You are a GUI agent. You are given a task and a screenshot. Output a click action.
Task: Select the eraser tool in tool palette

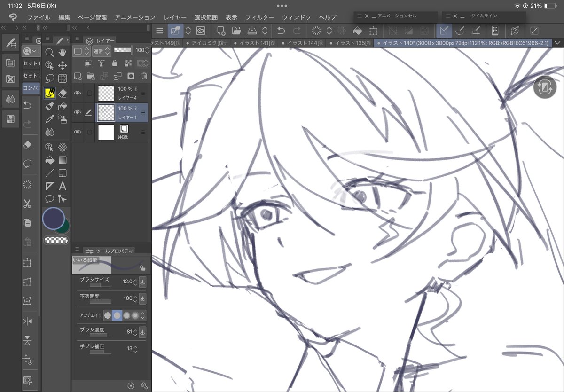(63, 93)
